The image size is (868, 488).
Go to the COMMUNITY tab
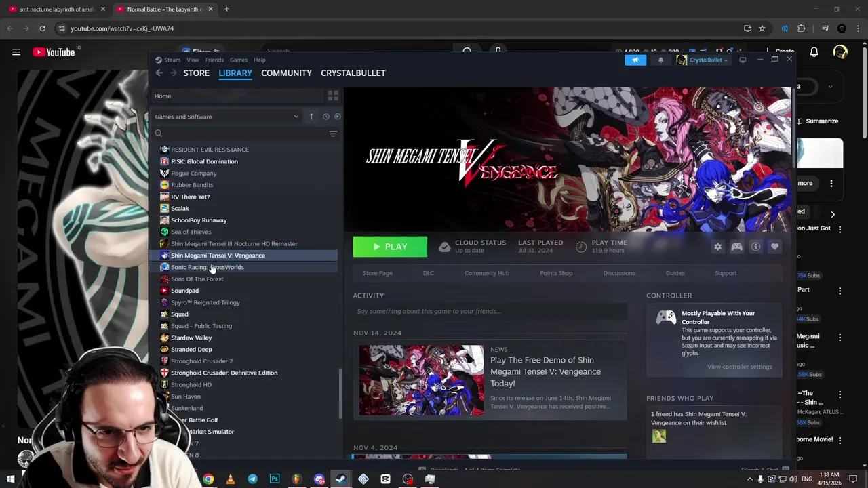point(286,73)
